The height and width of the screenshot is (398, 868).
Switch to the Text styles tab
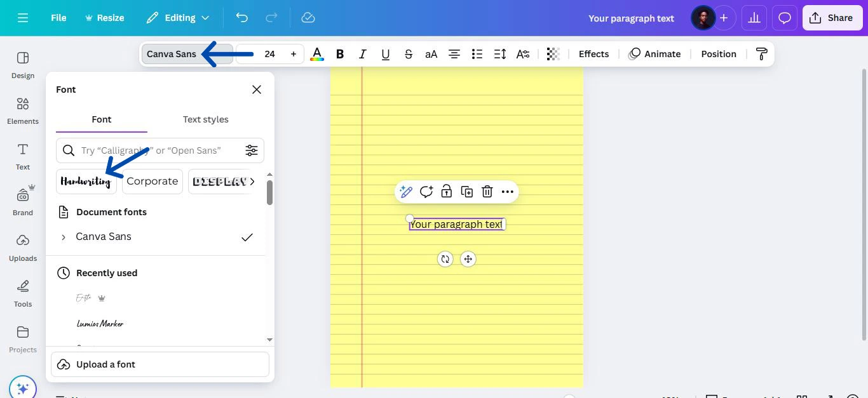tap(206, 119)
